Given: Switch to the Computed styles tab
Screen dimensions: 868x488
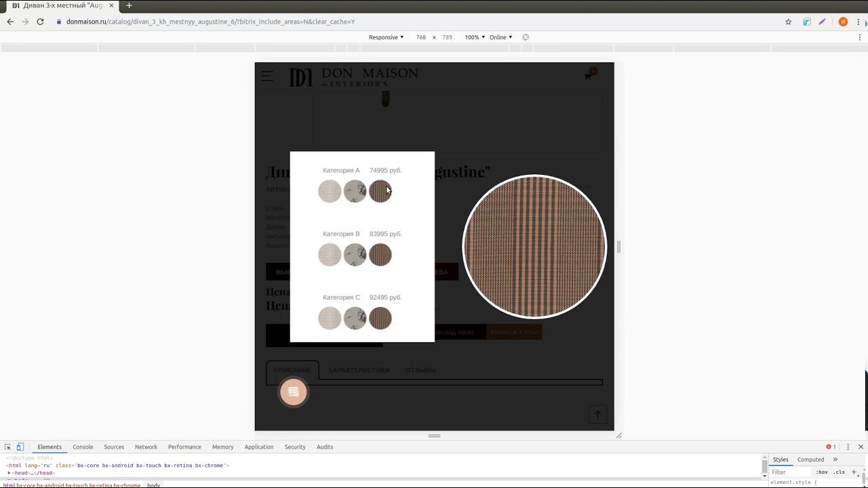Looking at the screenshot, I should point(810,460).
